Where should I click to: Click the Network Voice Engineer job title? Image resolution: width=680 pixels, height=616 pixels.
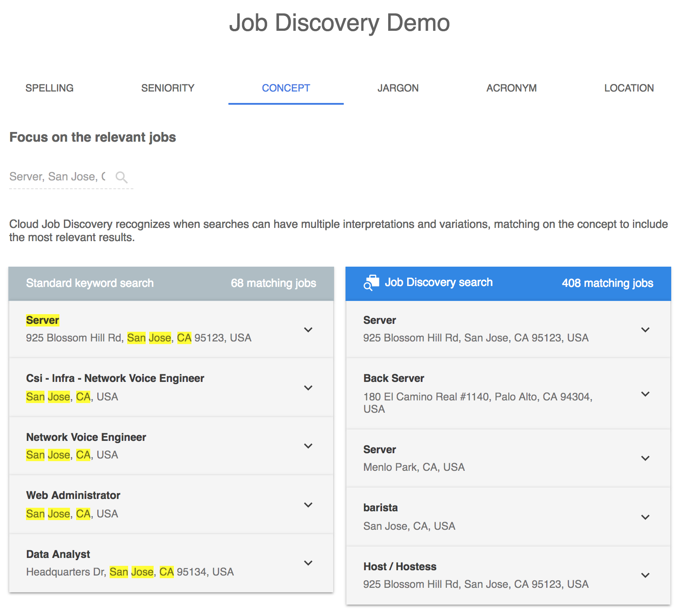click(86, 437)
